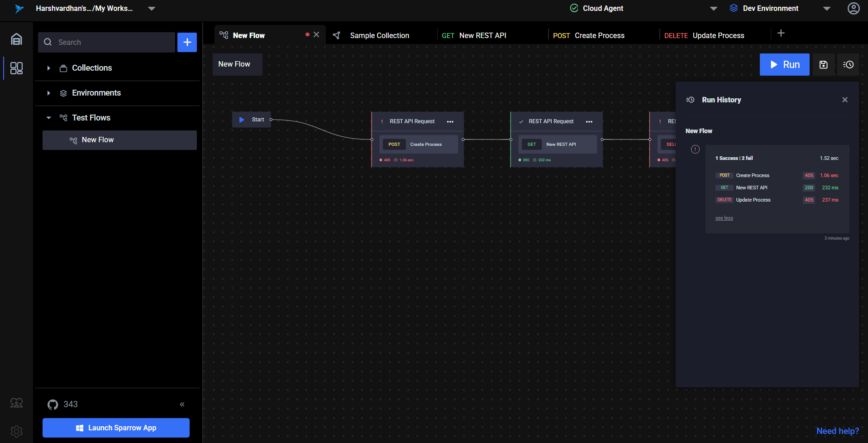Open the Dev Environment dropdown

827,9
